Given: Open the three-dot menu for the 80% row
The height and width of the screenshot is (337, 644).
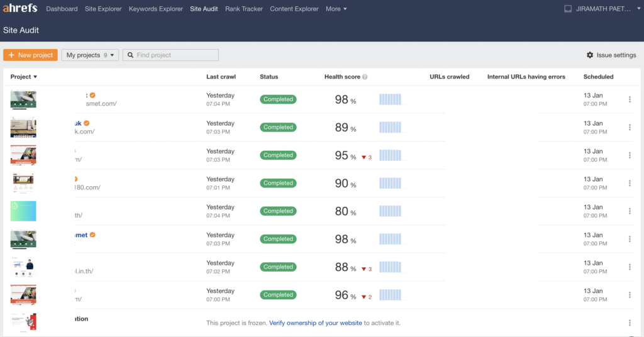Looking at the screenshot, I should (x=630, y=211).
